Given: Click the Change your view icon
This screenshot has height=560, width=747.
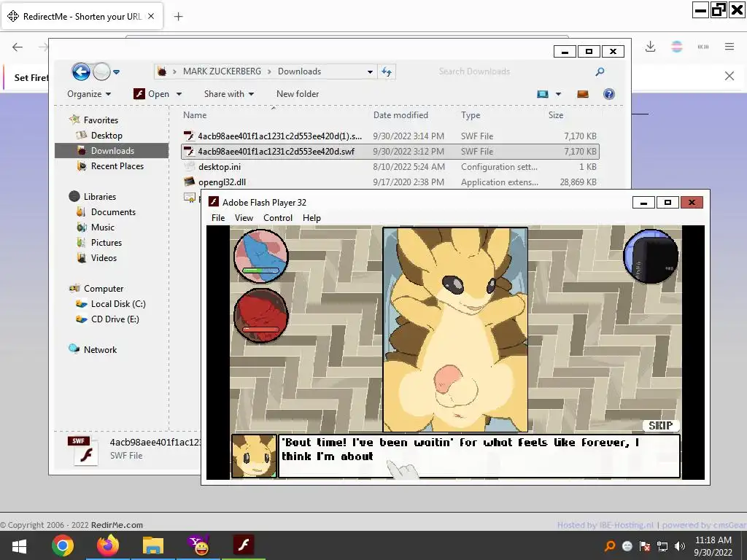Looking at the screenshot, I should [543, 94].
